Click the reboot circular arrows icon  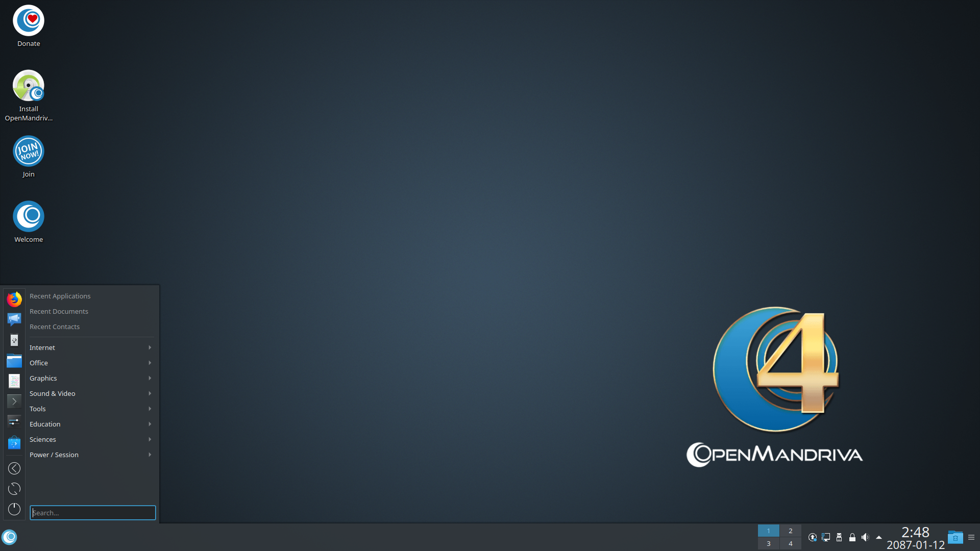pyautogui.click(x=14, y=489)
